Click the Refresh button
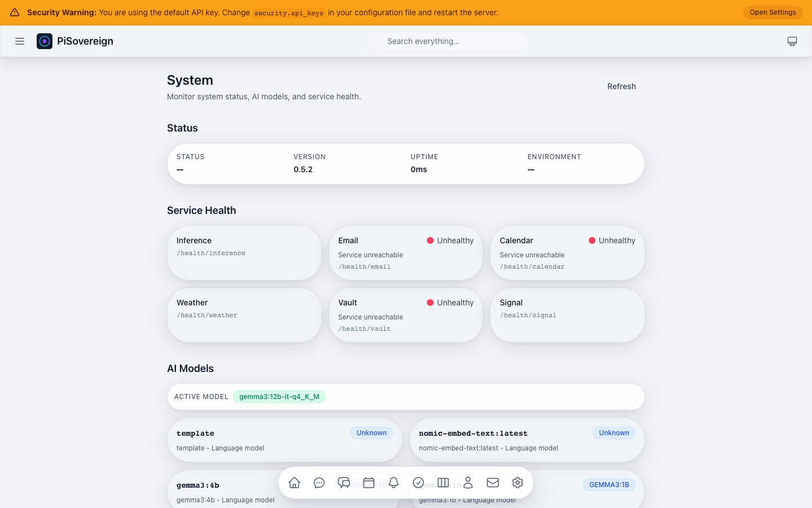This screenshot has height=508, width=812. pos(621,86)
